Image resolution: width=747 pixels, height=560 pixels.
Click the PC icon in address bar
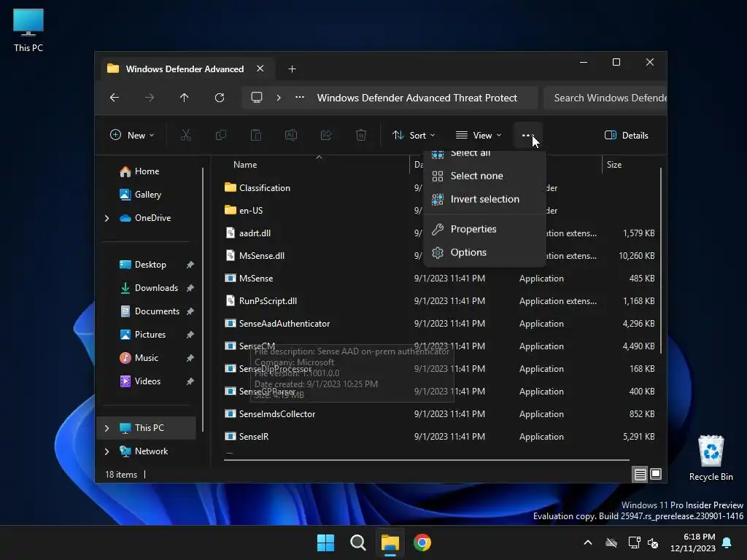(257, 98)
